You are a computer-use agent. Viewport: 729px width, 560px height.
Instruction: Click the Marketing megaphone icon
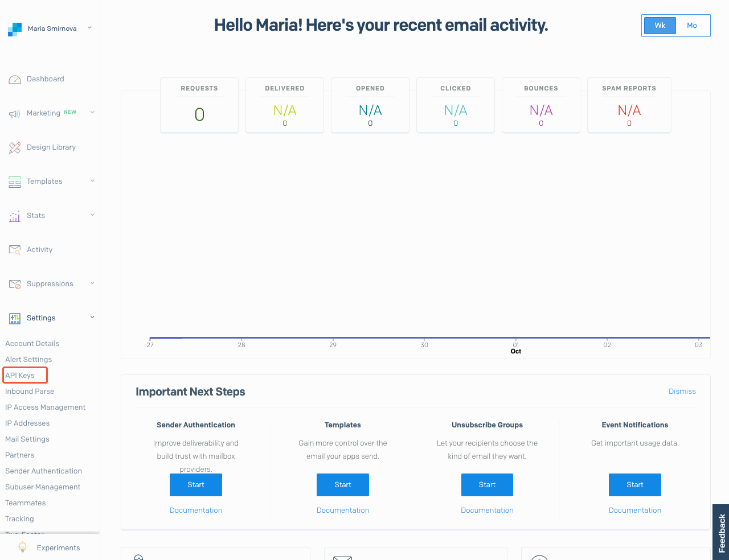coord(15,114)
